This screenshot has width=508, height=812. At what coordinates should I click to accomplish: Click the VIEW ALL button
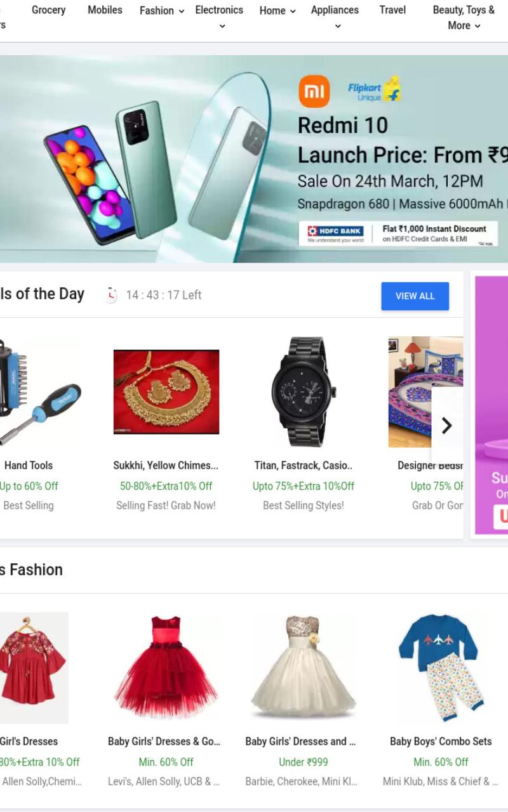415,296
